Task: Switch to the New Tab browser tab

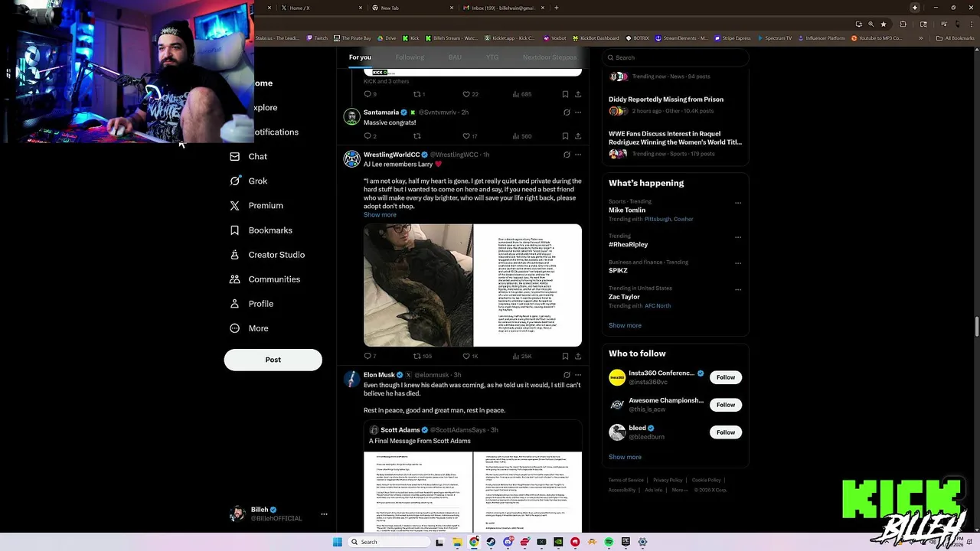Action: [x=412, y=8]
